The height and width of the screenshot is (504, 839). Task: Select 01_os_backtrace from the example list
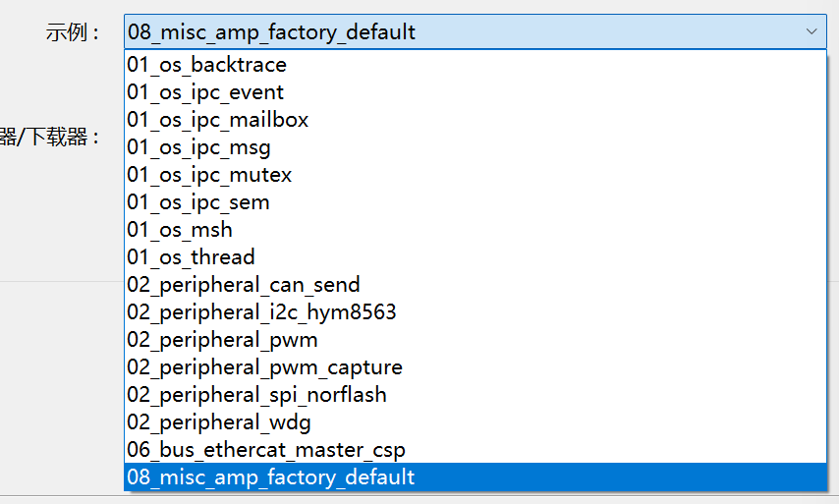click(207, 65)
